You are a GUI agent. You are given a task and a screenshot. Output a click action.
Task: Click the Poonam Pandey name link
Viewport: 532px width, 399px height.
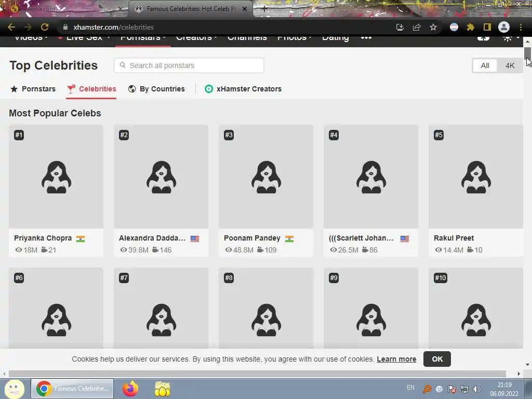click(252, 238)
